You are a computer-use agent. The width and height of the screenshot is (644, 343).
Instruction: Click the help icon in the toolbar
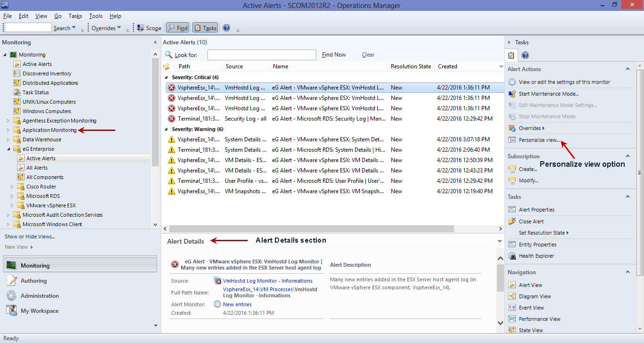[x=226, y=28]
